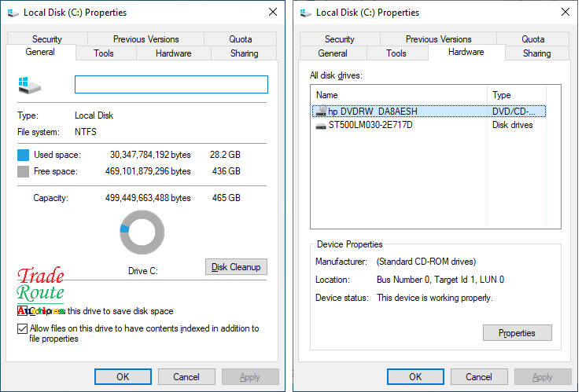Image resolution: width=582 pixels, height=392 pixels.
Task: Toggle the index file contents checkbox
Action: 22,329
